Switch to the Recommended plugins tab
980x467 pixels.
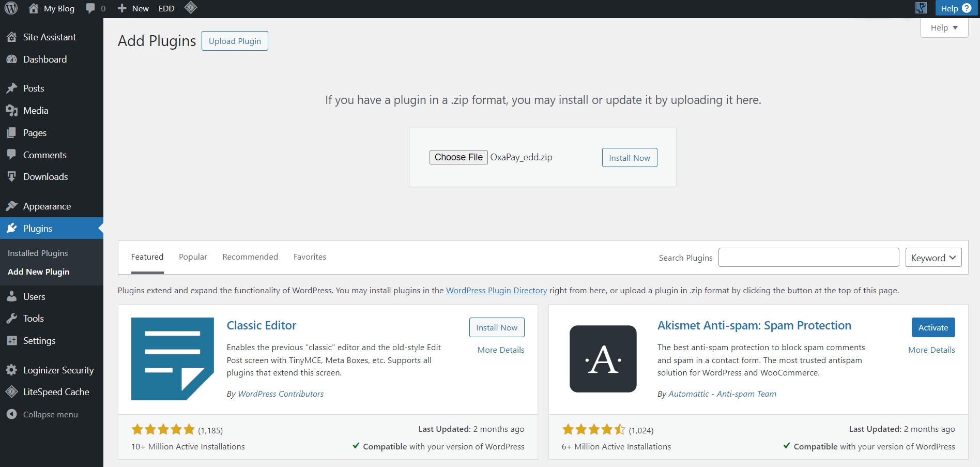[250, 257]
